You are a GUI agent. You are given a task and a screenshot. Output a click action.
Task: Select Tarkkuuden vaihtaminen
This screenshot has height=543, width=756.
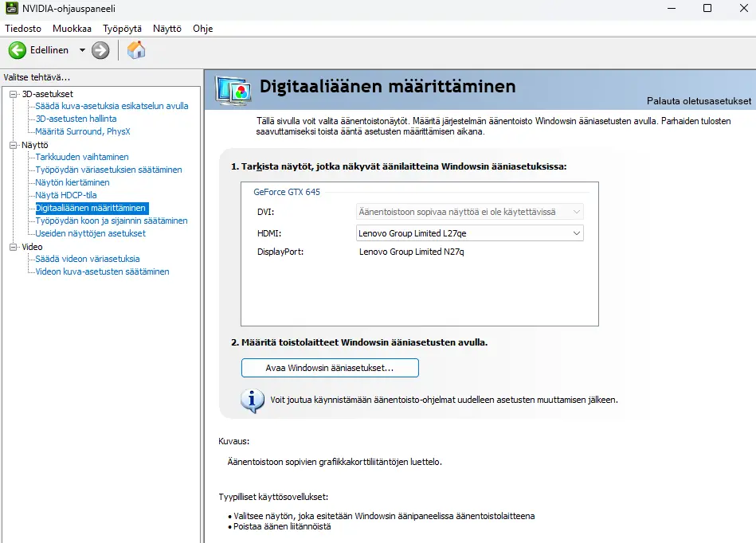tap(82, 157)
